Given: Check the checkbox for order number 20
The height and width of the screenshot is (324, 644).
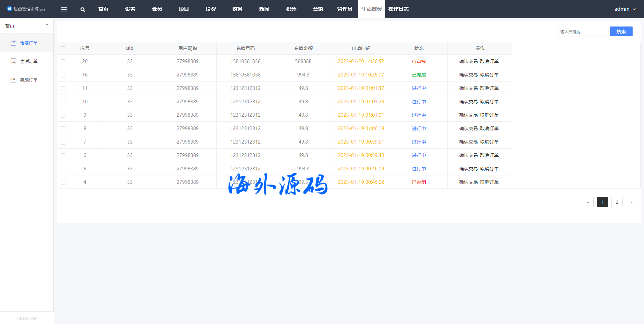Looking at the screenshot, I should pos(63,62).
